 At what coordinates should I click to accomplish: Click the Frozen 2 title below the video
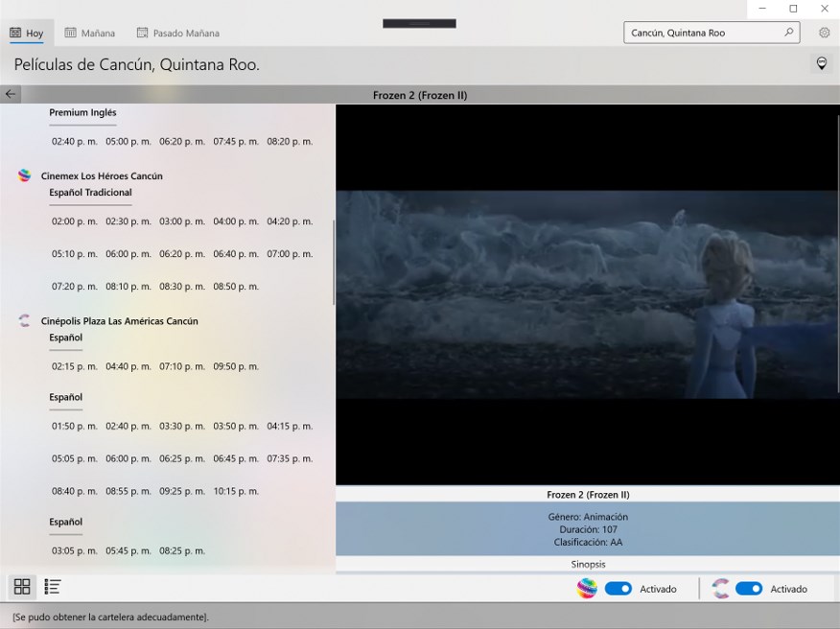click(588, 495)
